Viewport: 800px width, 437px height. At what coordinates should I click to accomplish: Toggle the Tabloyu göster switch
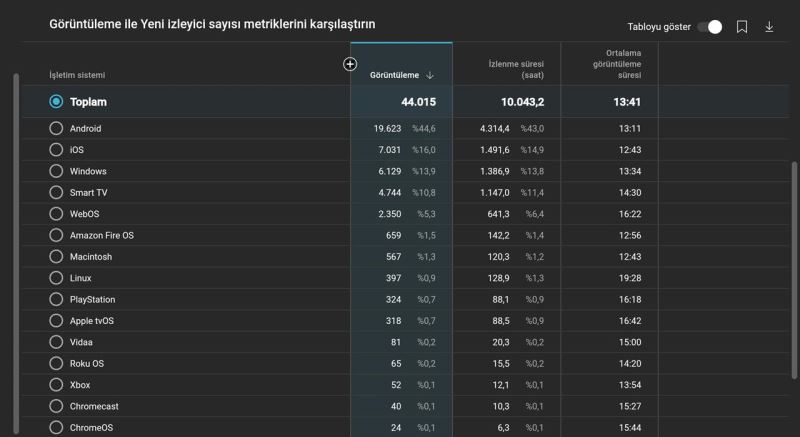pyautogui.click(x=709, y=27)
